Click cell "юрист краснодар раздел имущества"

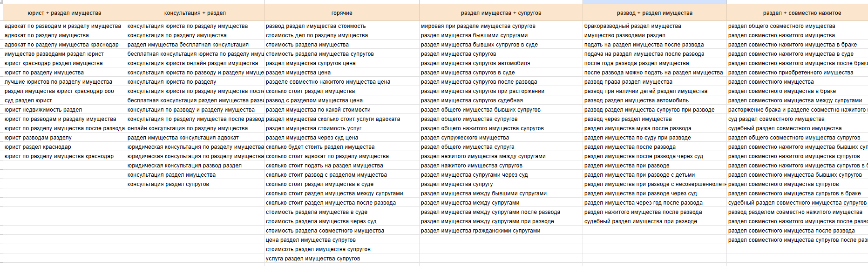[x=64, y=63]
